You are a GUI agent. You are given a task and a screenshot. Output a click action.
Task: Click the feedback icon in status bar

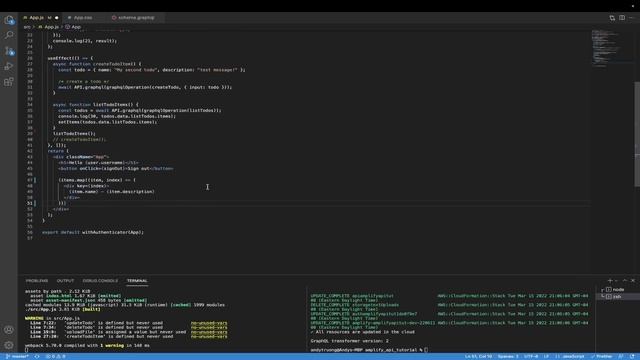tap(621, 356)
